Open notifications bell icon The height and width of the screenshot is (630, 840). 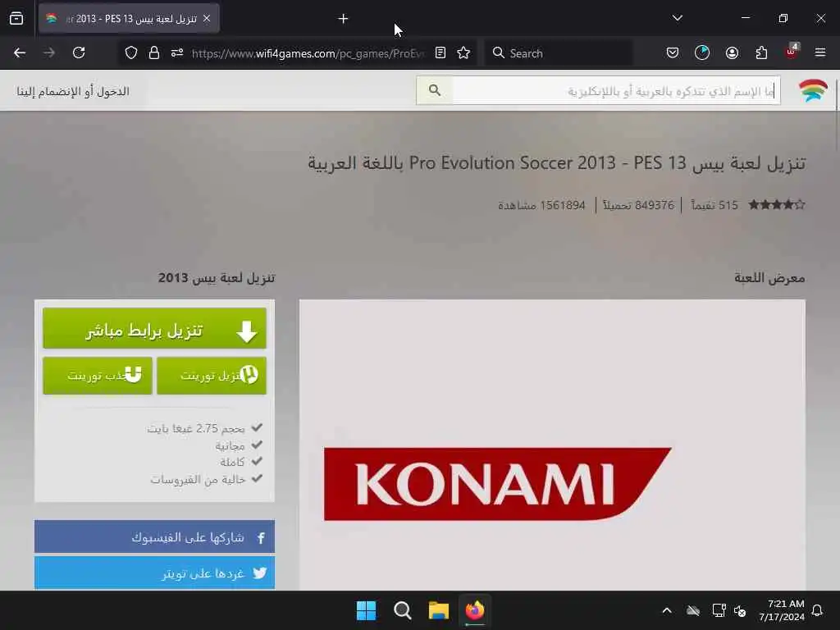(818, 610)
